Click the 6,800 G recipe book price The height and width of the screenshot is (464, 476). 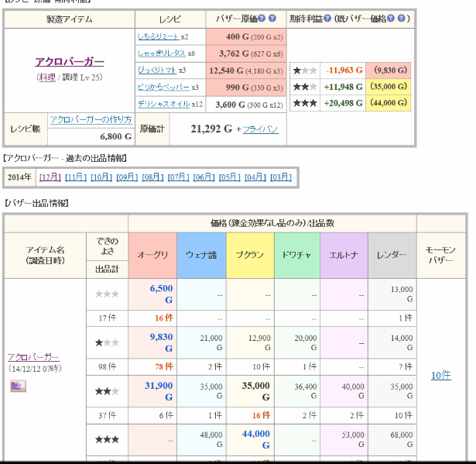point(116,137)
